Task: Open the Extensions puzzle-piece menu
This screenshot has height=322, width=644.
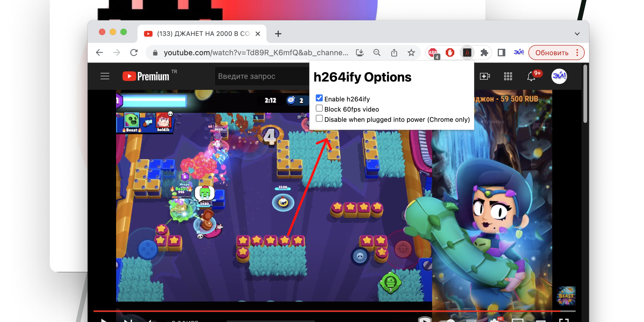Action: (x=484, y=53)
